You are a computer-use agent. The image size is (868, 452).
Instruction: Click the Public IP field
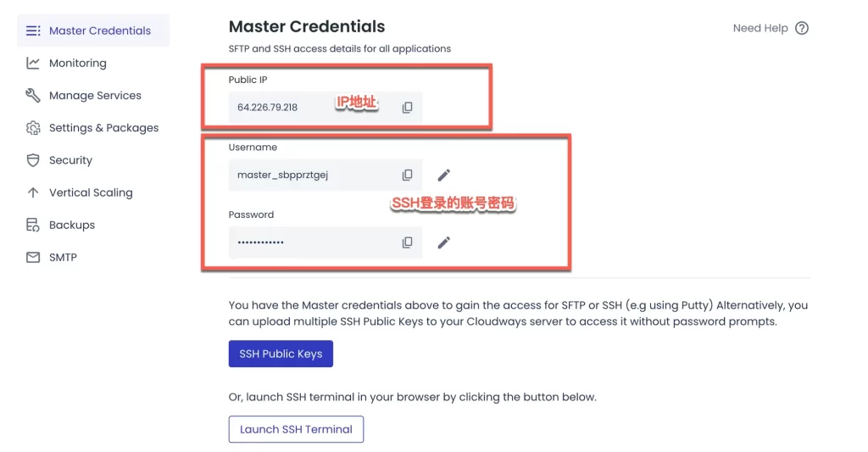(x=325, y=108)
